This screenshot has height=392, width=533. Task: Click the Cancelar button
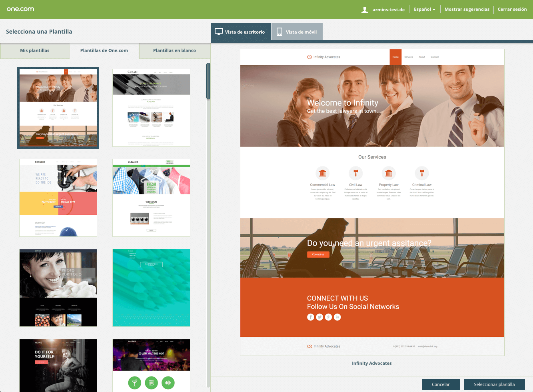pos(441,384)
